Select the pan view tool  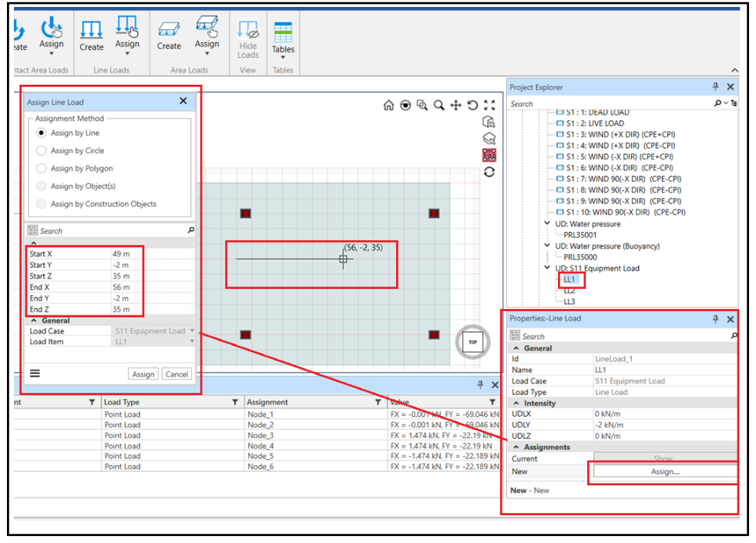click(x=455, y=106)
